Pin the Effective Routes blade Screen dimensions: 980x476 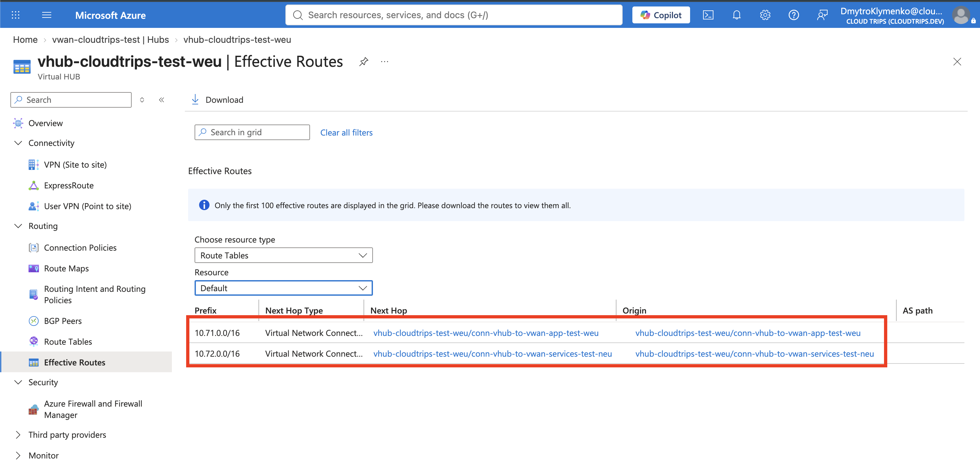tap(364, 62)
